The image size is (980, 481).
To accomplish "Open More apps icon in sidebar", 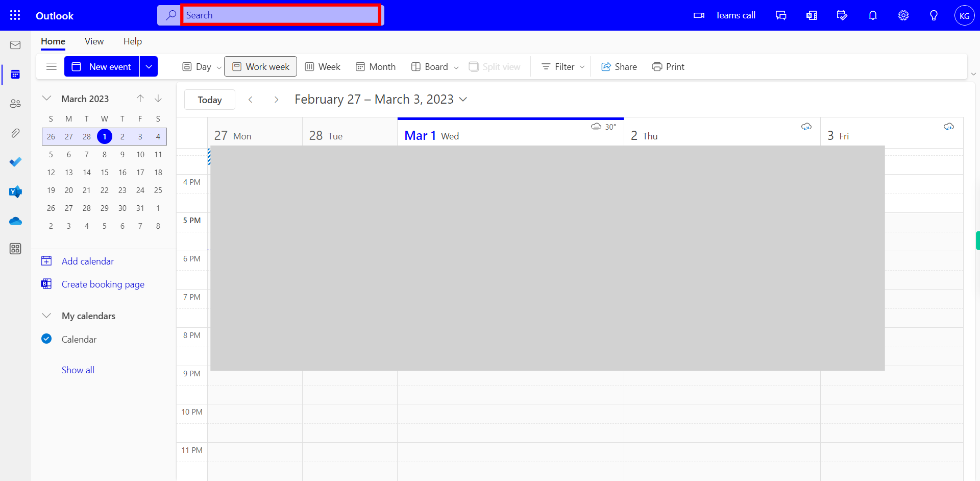I will [x=15, y=249].
